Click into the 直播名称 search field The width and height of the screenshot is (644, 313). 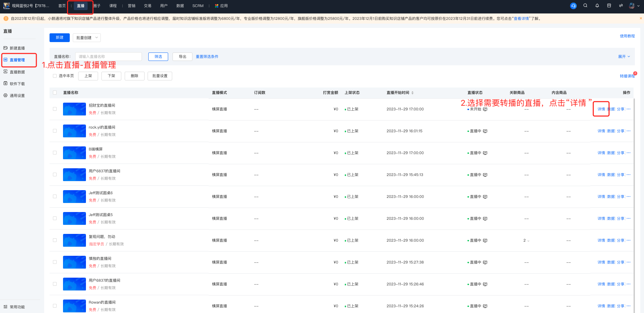pos(108,57)
